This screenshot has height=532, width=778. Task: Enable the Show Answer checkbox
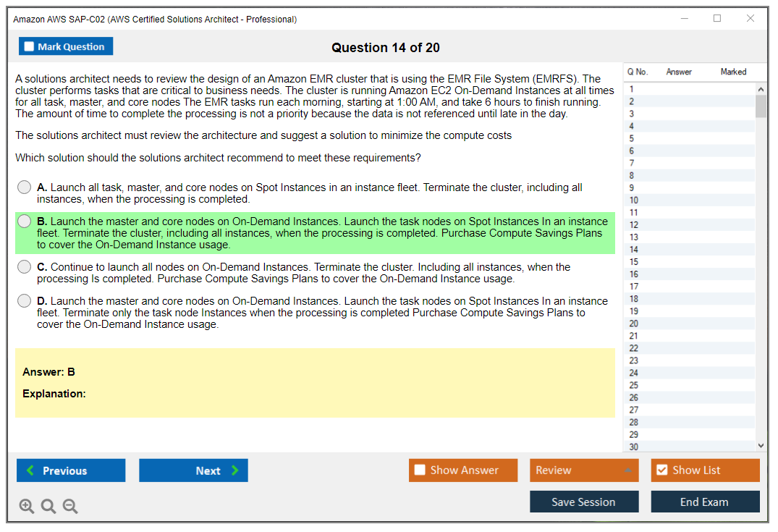(420, 470)
